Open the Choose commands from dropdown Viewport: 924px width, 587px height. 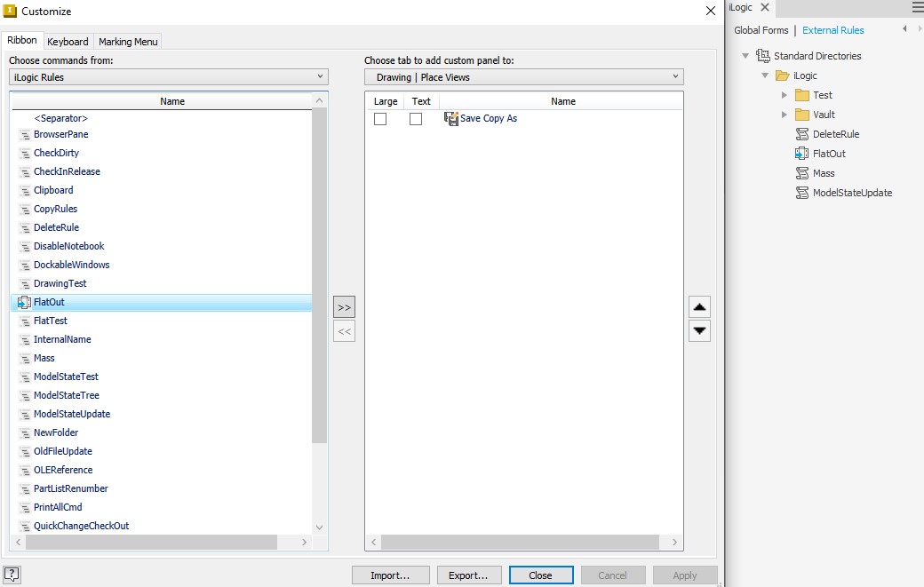[320, 76]
